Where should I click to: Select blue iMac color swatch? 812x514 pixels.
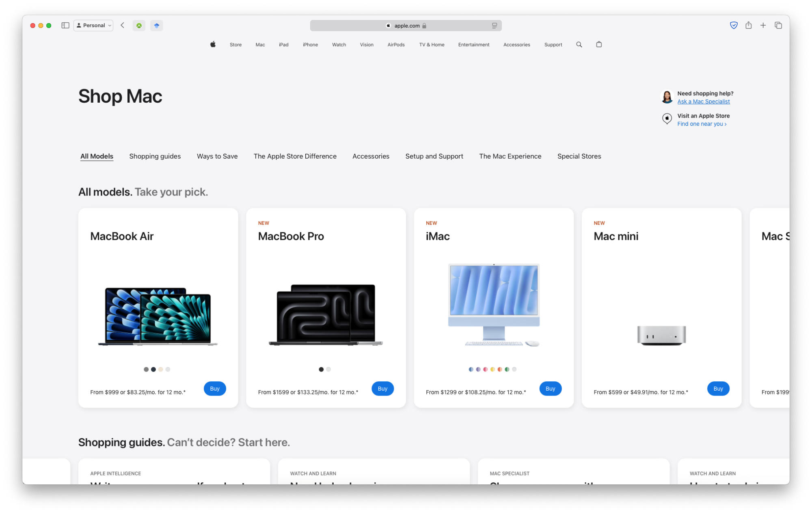[471, 369]
